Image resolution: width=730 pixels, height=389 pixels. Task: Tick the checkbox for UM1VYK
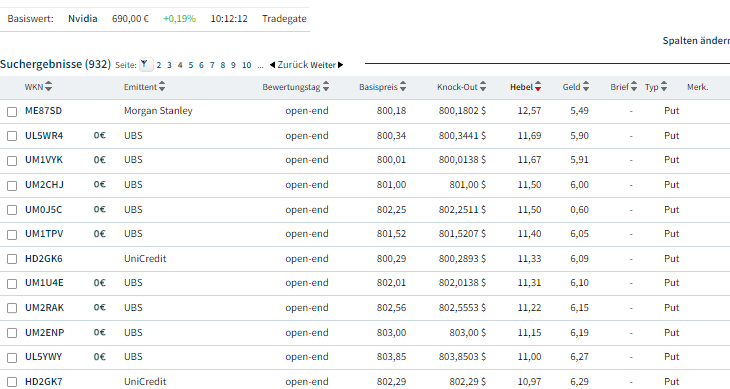click(x=12, y=161)
